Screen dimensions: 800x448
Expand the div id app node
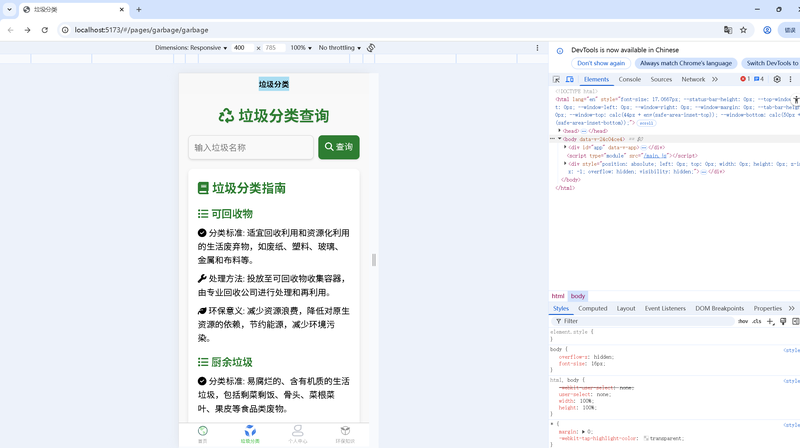565,147
